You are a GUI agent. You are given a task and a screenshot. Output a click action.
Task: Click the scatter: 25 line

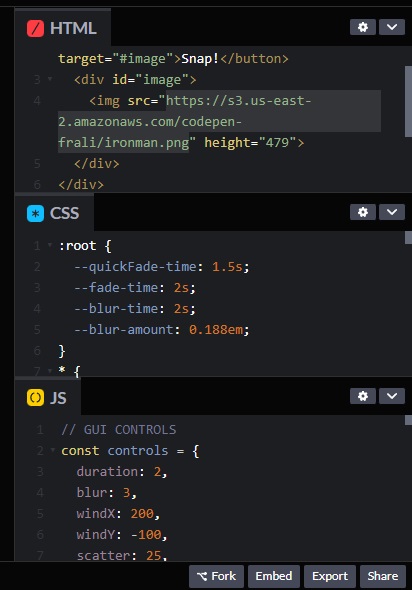coord(122,555)
